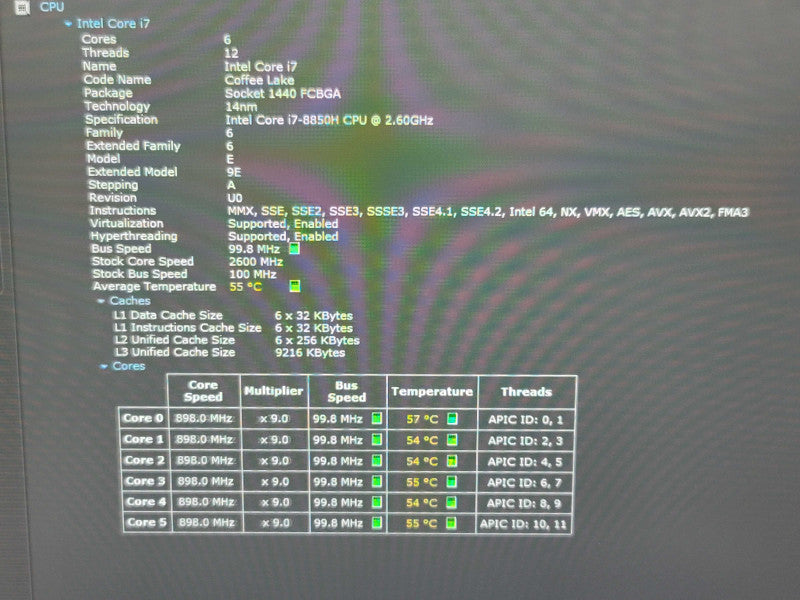Click the 57 °C temperature of Core 0
Screen dimensions: 800x600
tap(422, 419)
